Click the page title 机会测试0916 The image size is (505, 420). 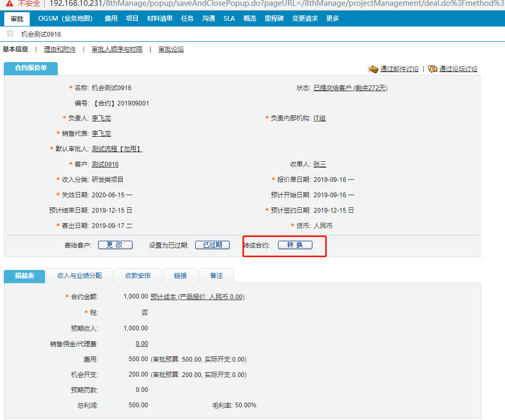point(41,34)
